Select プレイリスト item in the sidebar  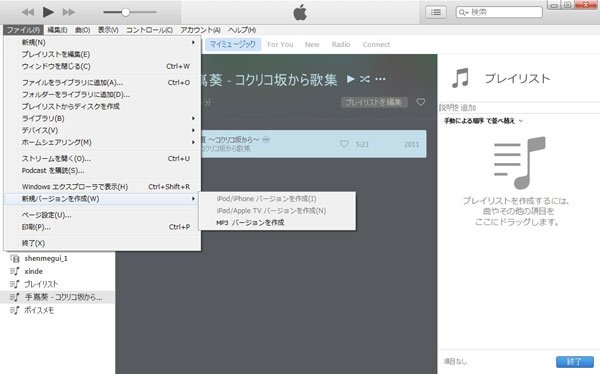(x=41, y=284)
